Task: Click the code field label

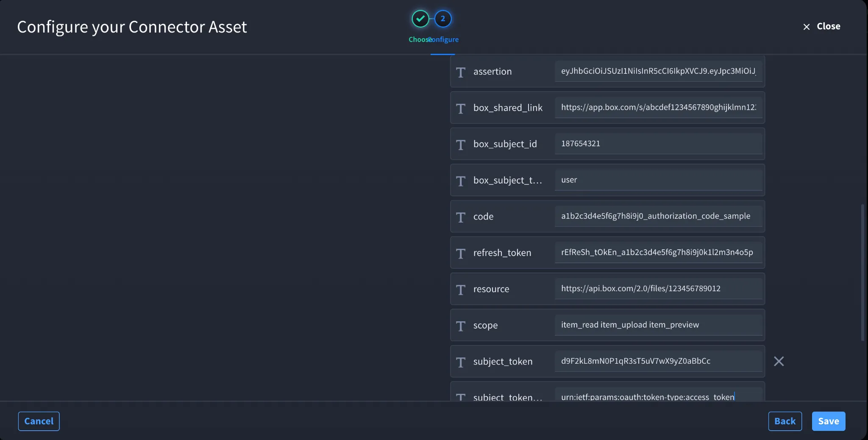Action: (483, 217)
